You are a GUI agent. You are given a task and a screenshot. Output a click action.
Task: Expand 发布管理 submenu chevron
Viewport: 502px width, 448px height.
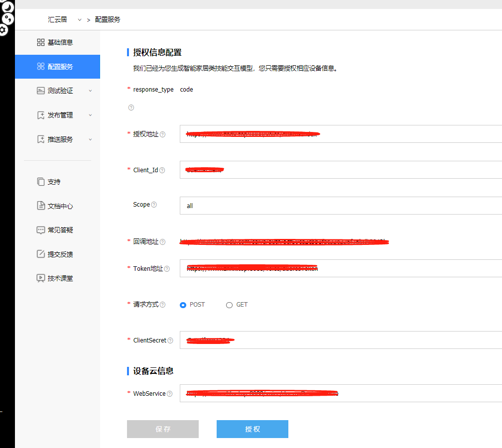coord(90,115)
